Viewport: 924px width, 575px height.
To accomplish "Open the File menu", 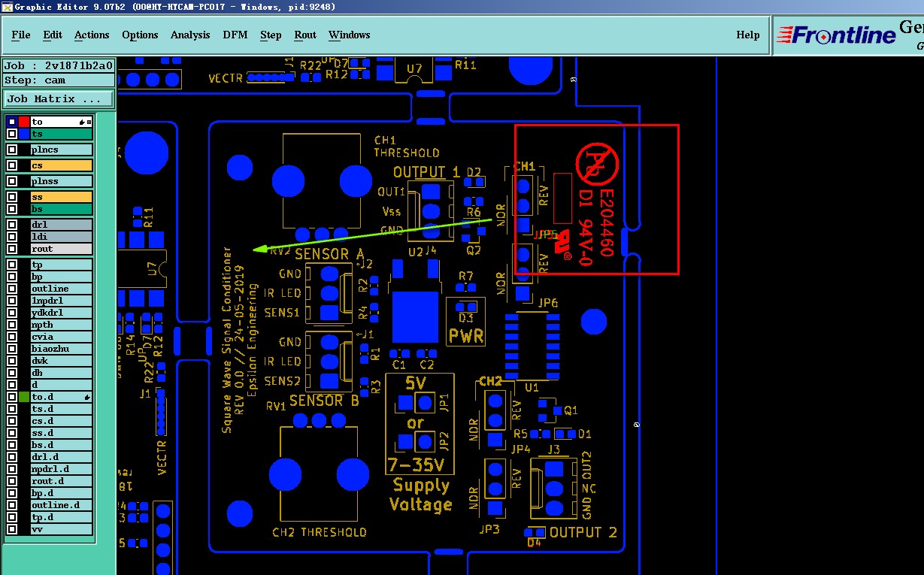I will click(21, 35).
